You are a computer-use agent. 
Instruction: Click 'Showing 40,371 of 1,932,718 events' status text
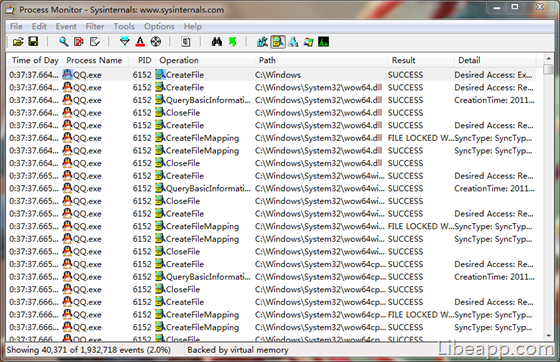pos(89,350)
